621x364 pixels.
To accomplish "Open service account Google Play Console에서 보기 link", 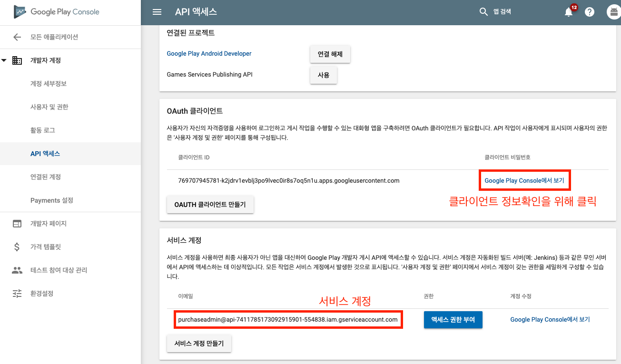I will (550, 320).
